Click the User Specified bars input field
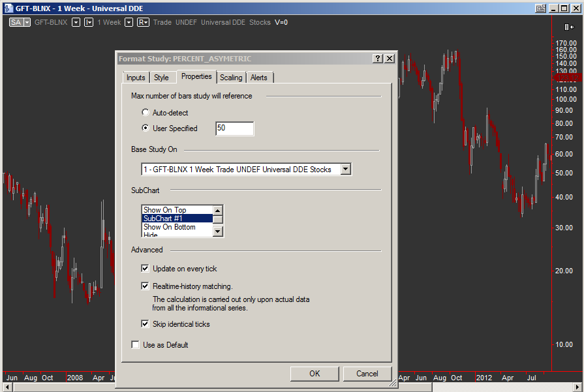The height and width of the screenshot is (392, 584). [x=234, y=128]
